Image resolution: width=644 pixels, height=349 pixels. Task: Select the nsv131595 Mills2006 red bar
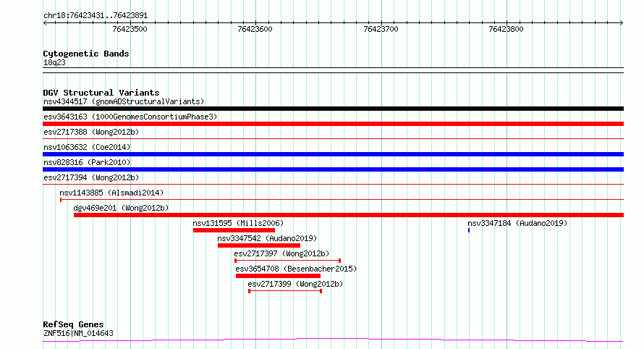coord(234,230)
